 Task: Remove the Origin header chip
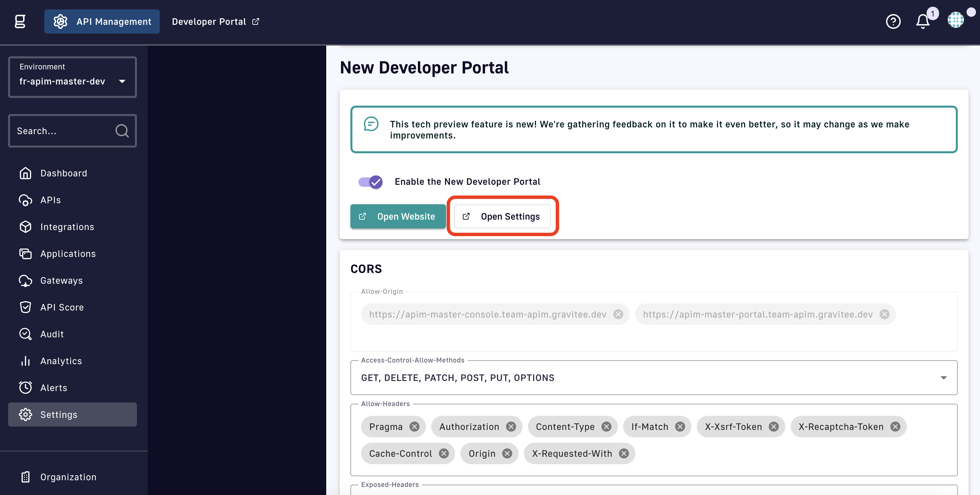[507, 453]
